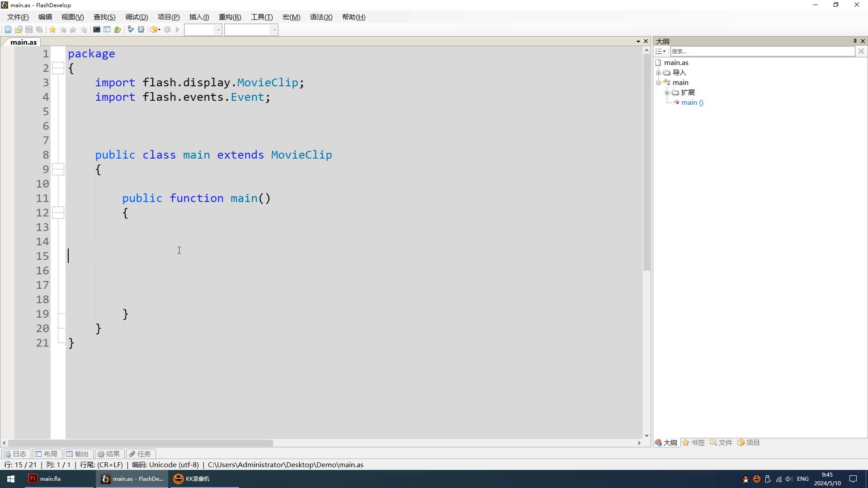This screenshot has height=488, width=868.
Task: Collapse code fold marker at line 12
Action: click(x=58, y=213)
